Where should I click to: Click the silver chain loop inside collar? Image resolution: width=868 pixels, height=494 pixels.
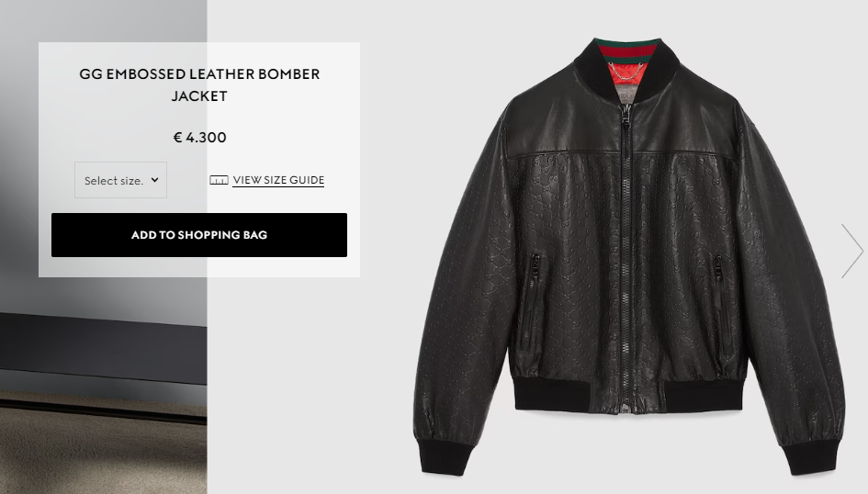pos(626,72)
